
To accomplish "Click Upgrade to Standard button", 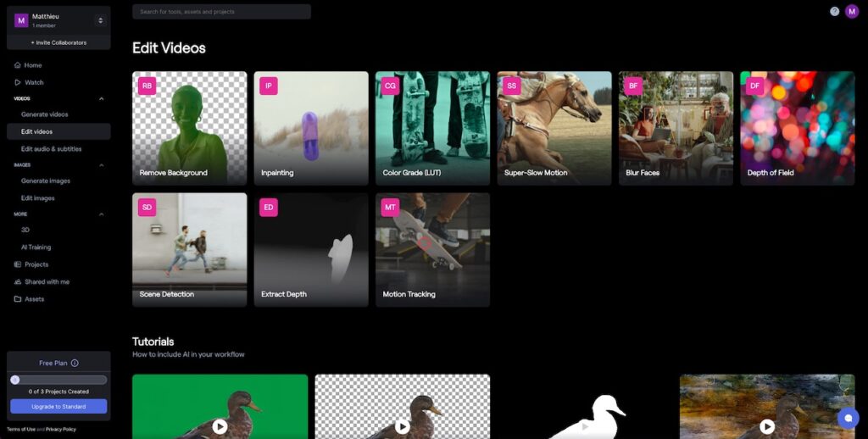I will 58,407.
